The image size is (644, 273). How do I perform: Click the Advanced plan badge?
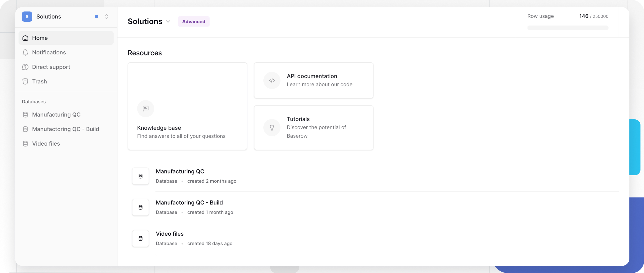[x=193, y=21]
